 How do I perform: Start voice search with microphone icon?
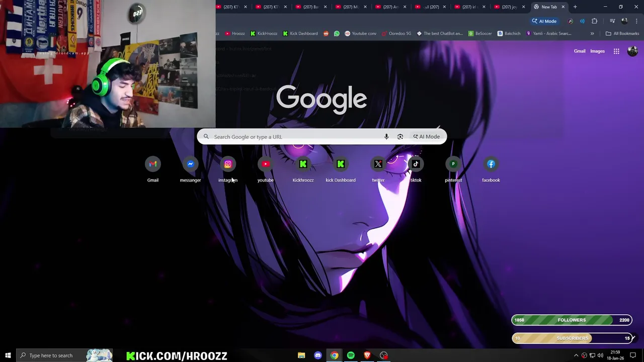tap(386, 137)
